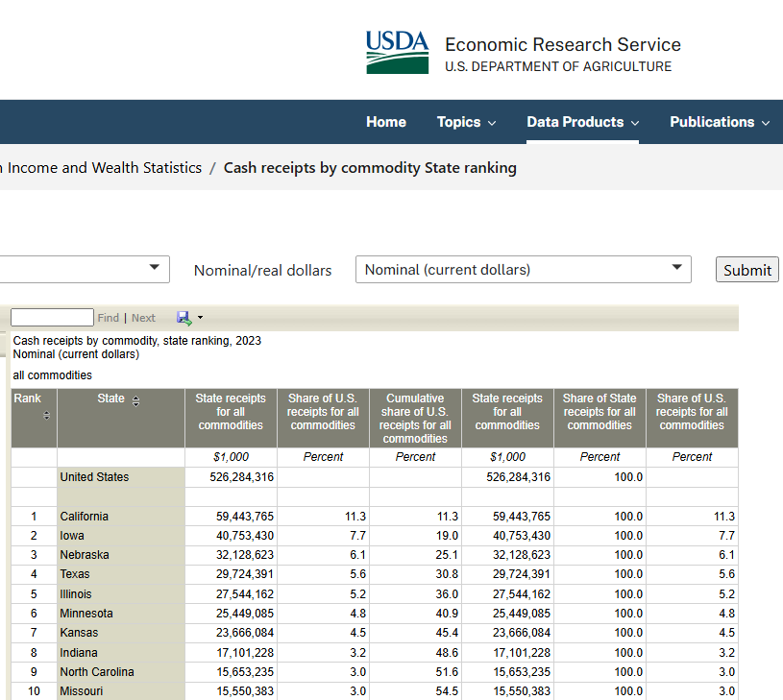Click the Next link in report toolbar

[x=143, y=318]
